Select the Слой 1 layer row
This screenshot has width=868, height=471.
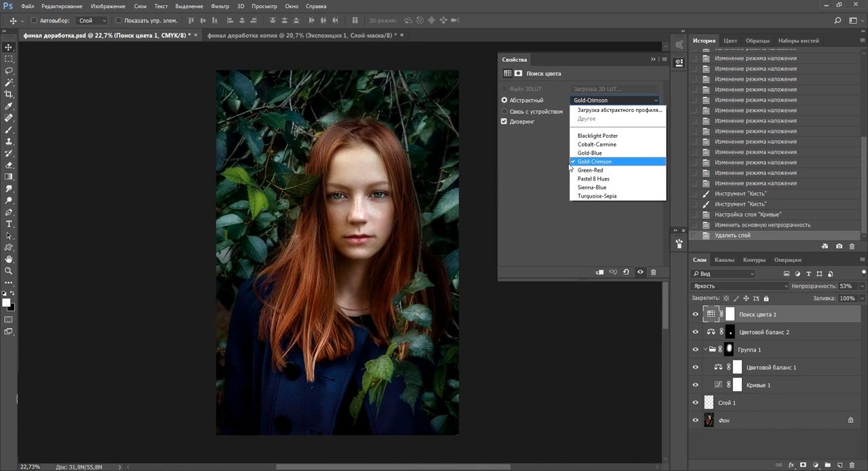(x=775, y=402)
